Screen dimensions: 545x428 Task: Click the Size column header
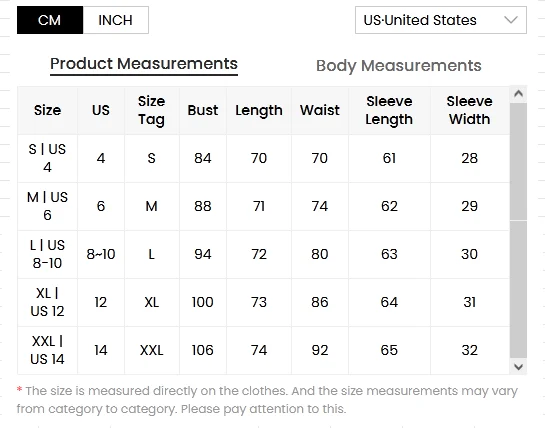[48, 110]
